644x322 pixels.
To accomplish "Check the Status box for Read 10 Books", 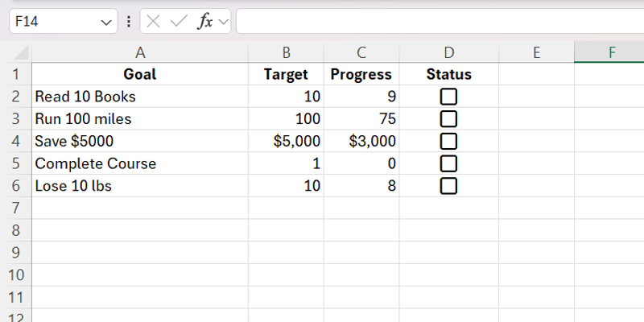I will point(448,97).
